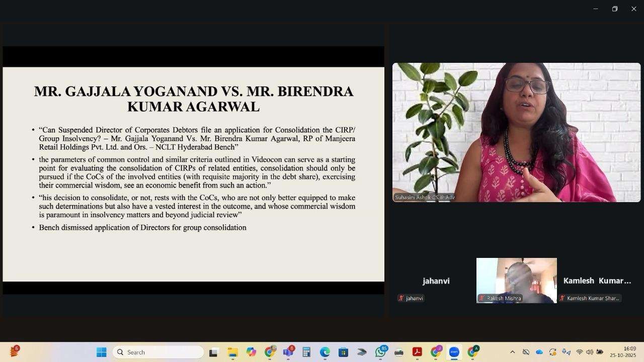This screenshot has height=362, width=644.
Task: Click Rakesh Mishra's muted microphone indicator
Action: point(481,298)
